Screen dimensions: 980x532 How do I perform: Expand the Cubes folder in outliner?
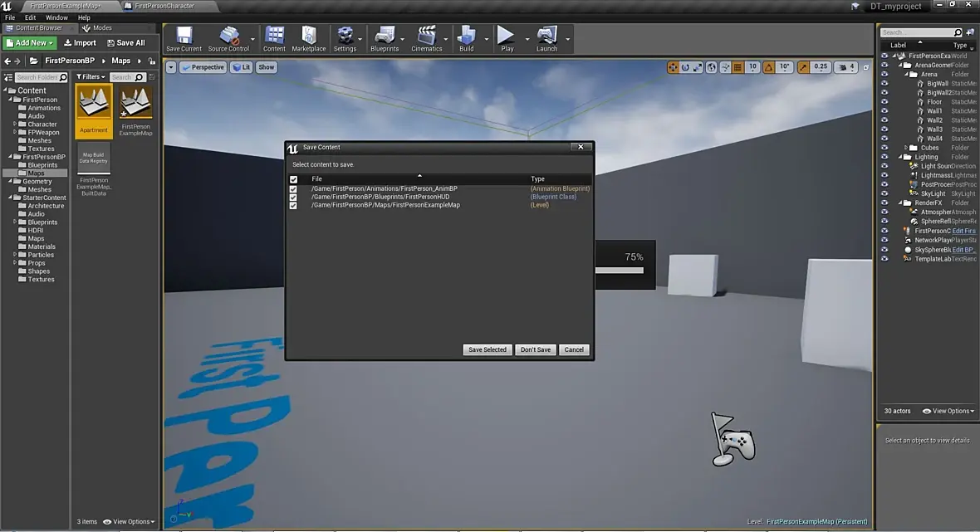point(905,148)
